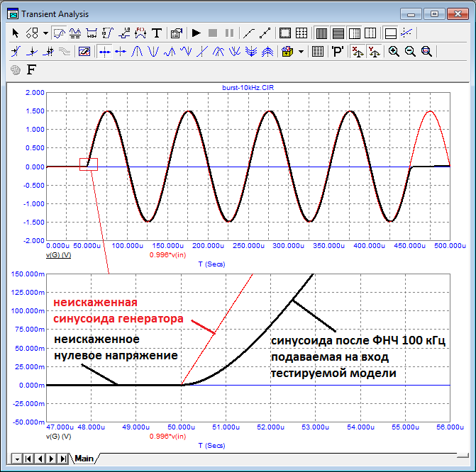Open the Numeric Output table

tap(318, 52)
